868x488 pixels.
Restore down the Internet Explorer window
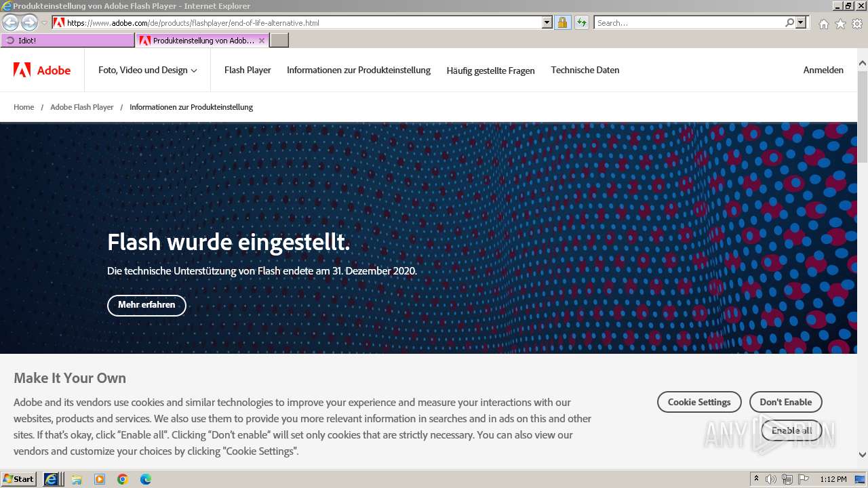(x=849, y=5)
